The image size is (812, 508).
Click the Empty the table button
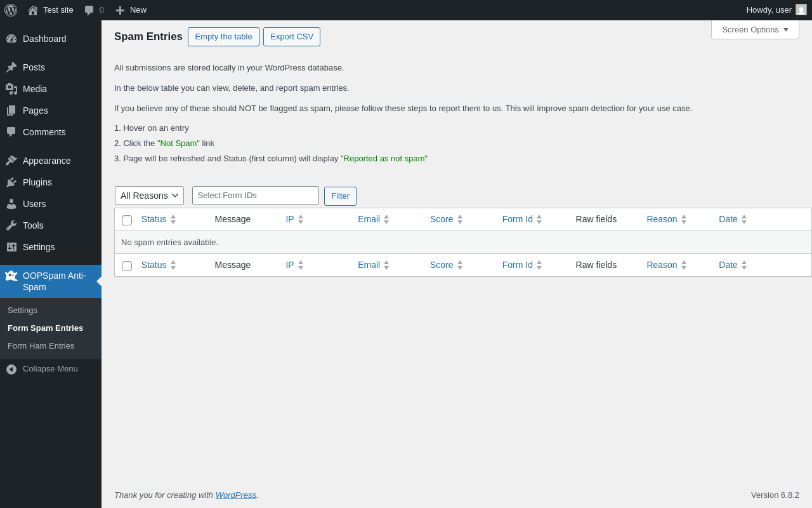click(223, 37)
